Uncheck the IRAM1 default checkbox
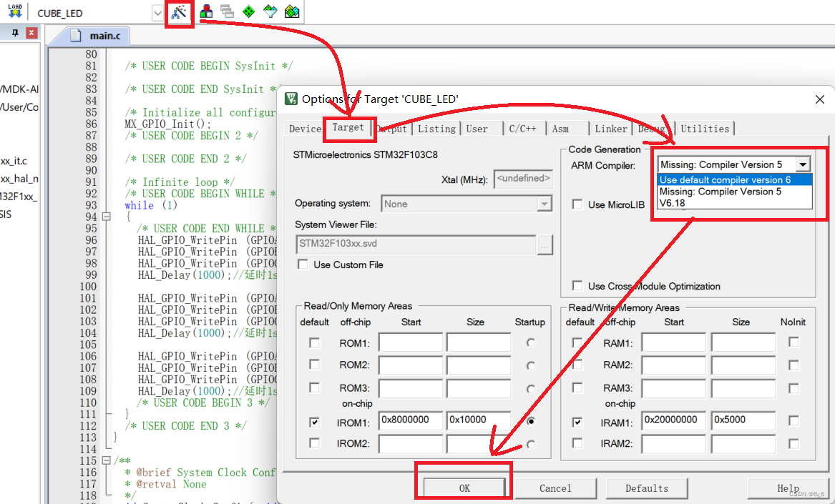The width and height of the screenshot is (835, 504). coord(577,422)
